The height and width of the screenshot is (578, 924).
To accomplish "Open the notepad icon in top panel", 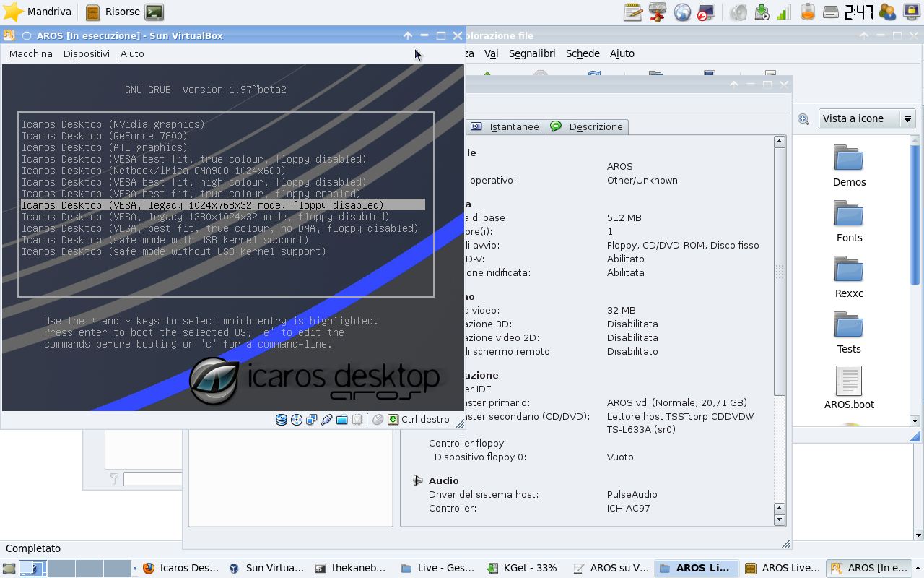I will pyautogui.click(x=633, y=12).
